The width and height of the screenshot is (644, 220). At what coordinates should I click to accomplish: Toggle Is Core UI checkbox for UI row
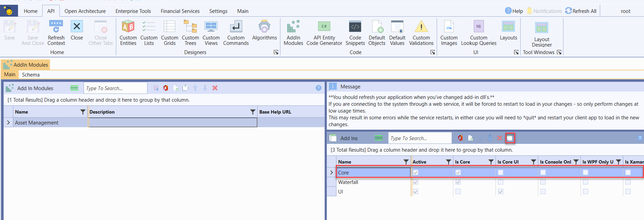[500, 191]
